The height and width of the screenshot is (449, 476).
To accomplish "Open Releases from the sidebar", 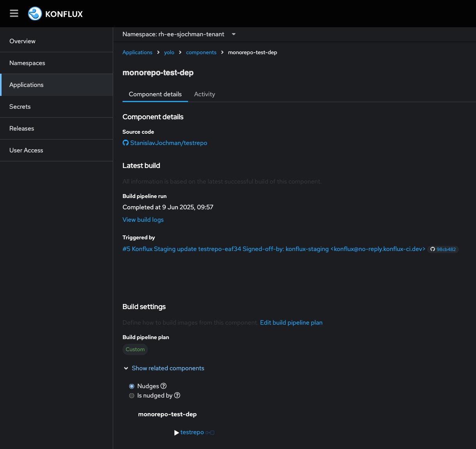I will (x=22, y=129).
